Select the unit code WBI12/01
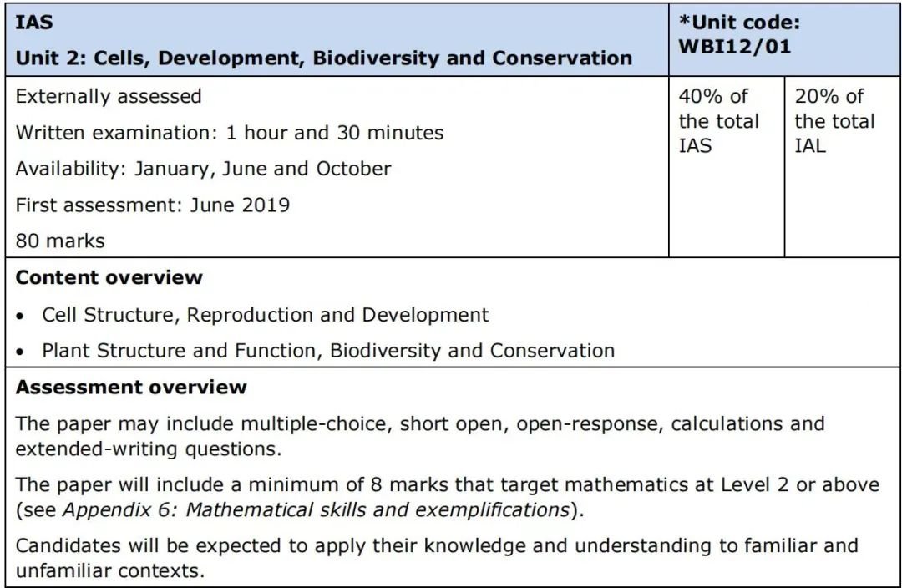 coord(735,47)
